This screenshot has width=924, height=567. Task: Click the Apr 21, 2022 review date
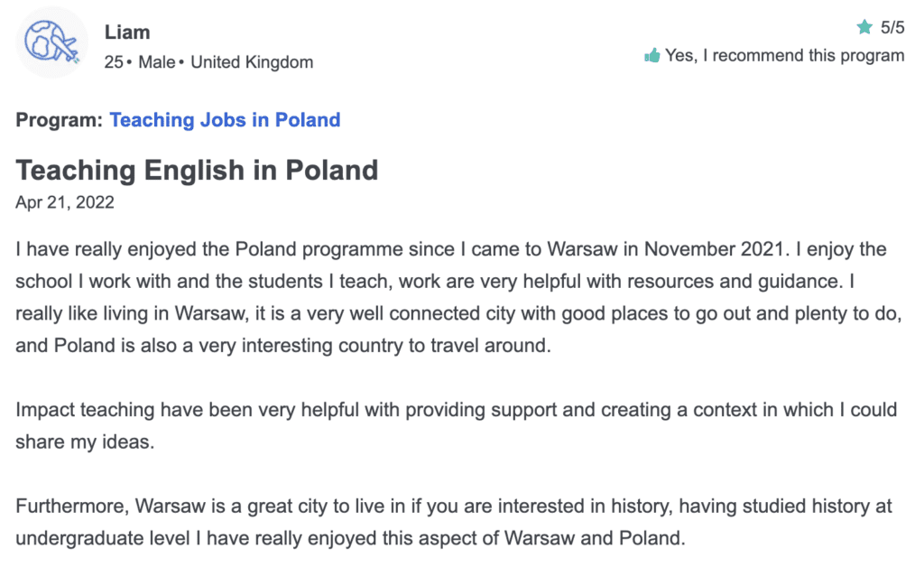[65, 202]
